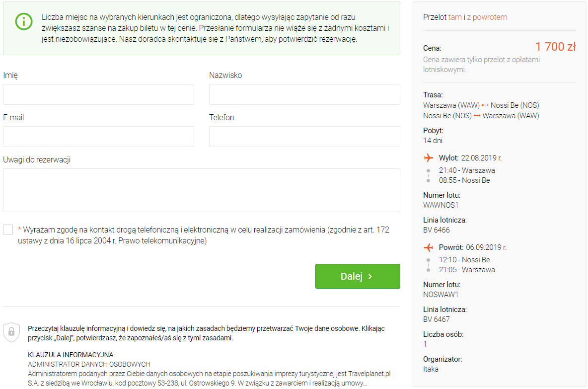Tick the contact consent checkbox
Image resolution: width=588 pixels, height=389 pixels.
pyautogui.click(x=8, y=230)
